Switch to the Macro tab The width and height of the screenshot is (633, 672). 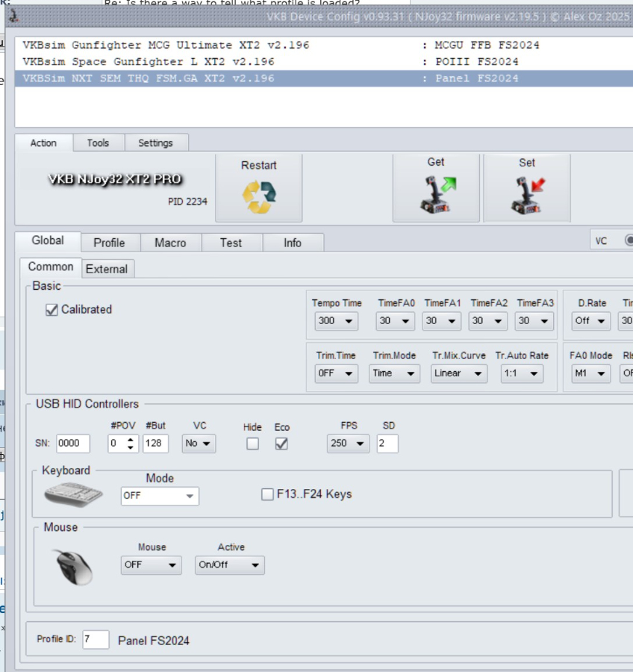coord(171,243)
